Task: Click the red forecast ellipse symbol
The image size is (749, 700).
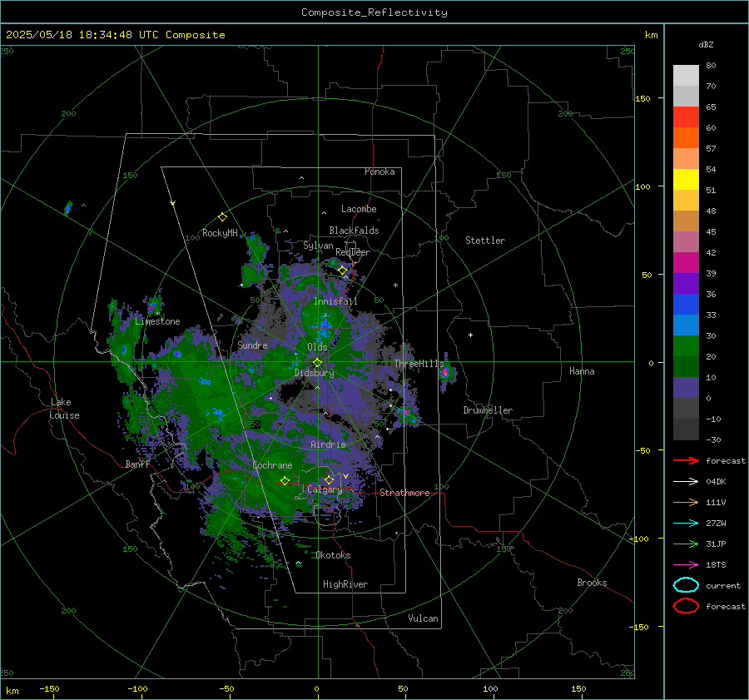Action: click(686, 606)
